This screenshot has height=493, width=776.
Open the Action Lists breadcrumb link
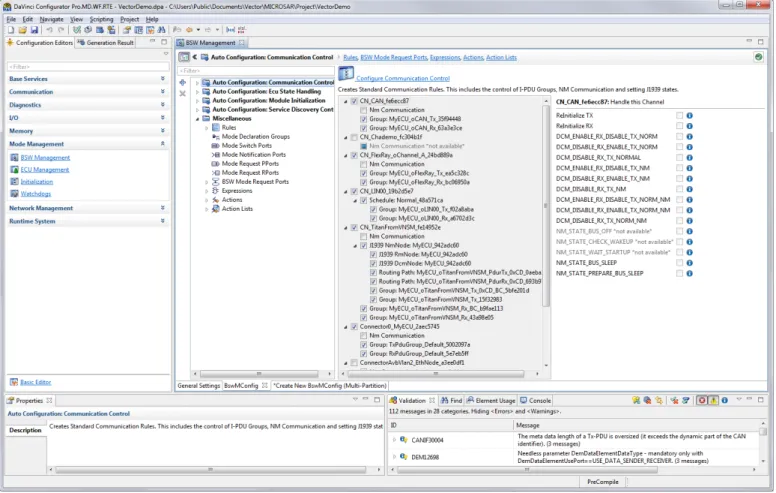(501, 57)
